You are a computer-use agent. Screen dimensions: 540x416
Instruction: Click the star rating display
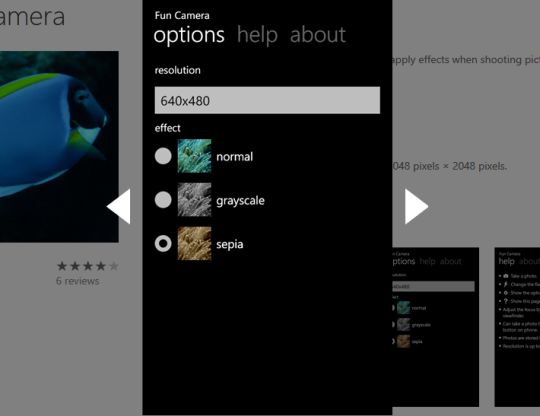[x=88, y=266]
